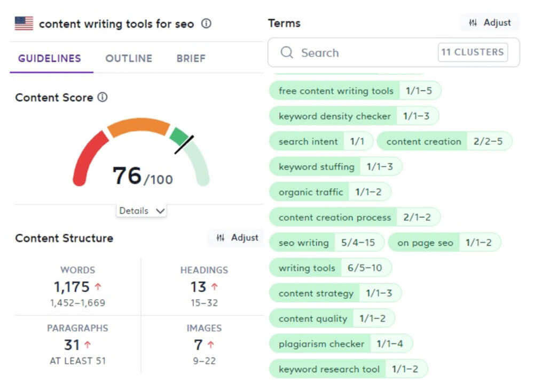
Task: Click Adjust button for Content Structure
Action: click(x=237, y=237)
